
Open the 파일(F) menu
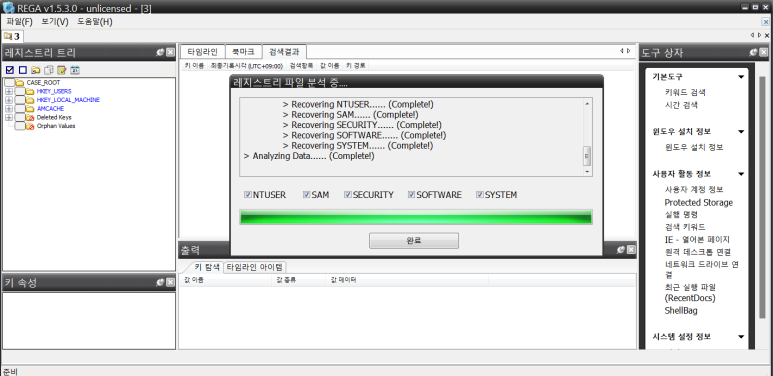point(20,22)
